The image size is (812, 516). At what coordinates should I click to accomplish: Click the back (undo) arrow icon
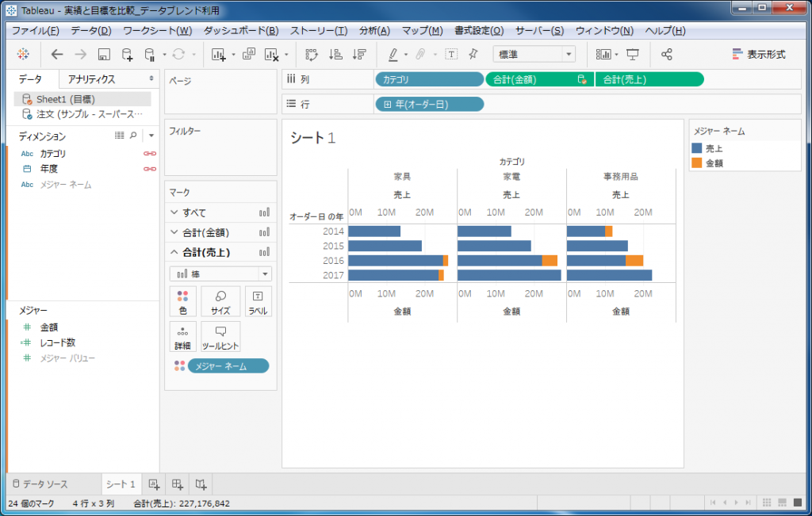pyautogui.click(x=56, y=55)
